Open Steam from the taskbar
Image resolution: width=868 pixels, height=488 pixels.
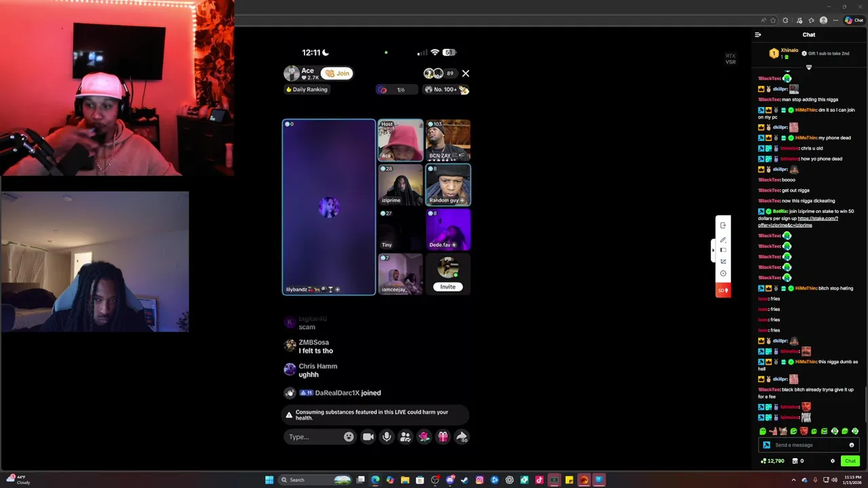coord(465,480)
